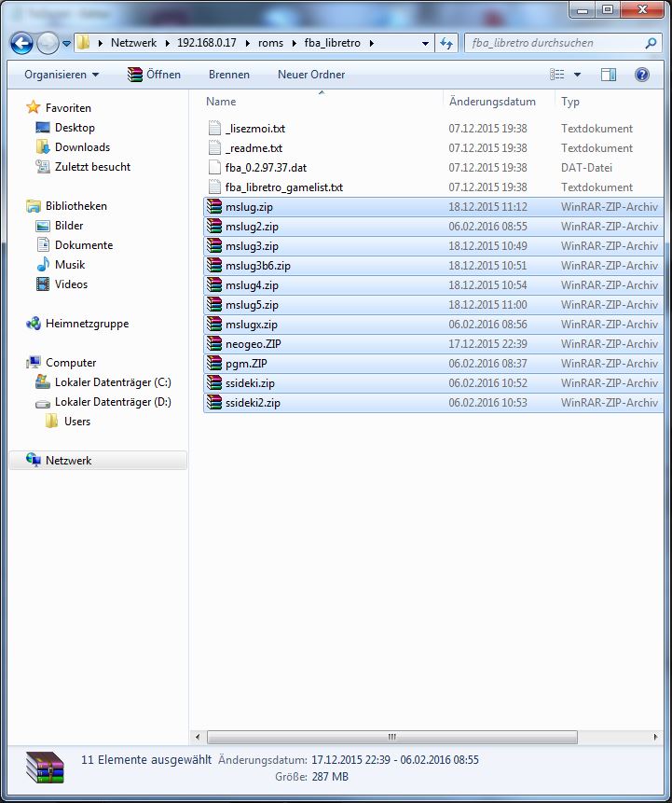Click Neuer Ordner to create folder
The width and height of the screenshot is (672, 803).
click(311, 75)
